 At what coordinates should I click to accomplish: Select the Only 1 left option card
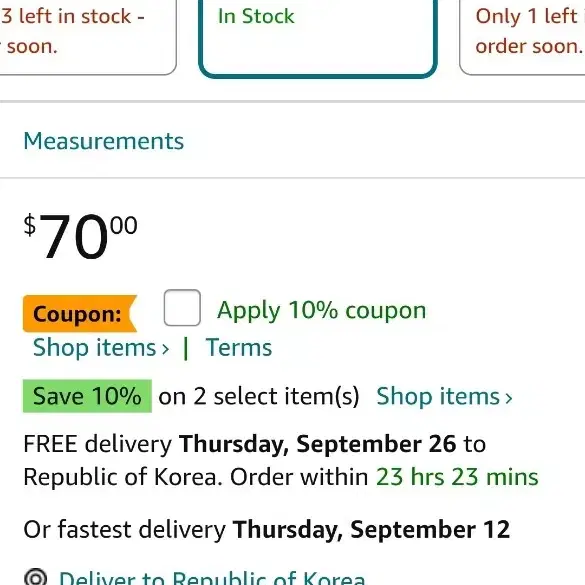(x=522, y=37)
